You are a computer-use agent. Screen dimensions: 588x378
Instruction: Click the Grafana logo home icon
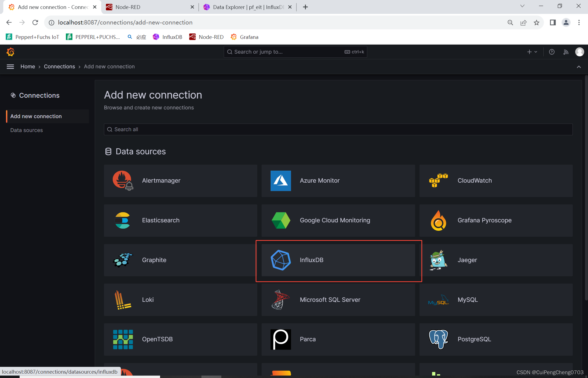coord(10,52)
